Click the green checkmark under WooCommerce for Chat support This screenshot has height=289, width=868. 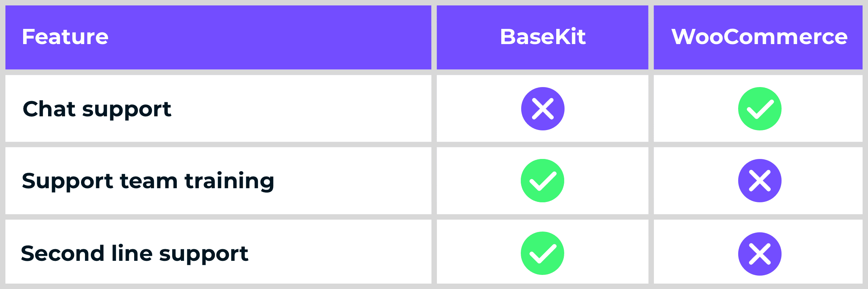[x=759, y=109]
